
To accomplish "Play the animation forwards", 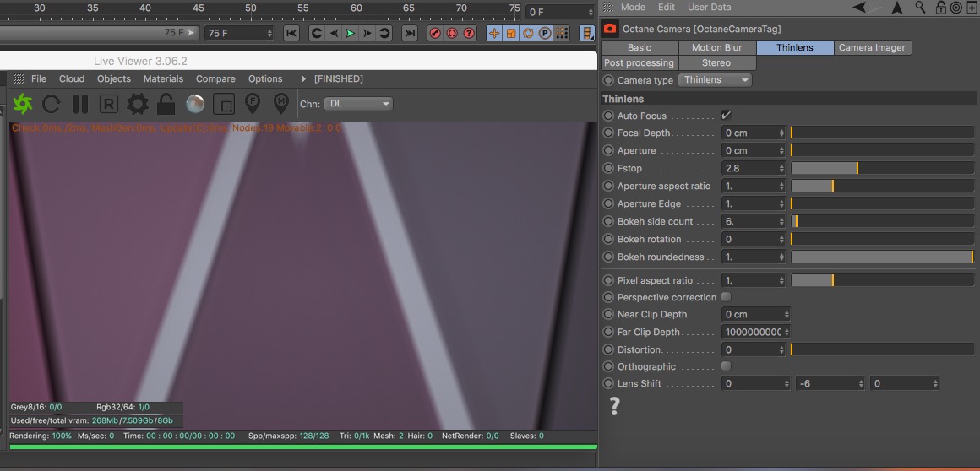I will pos(351,33).
